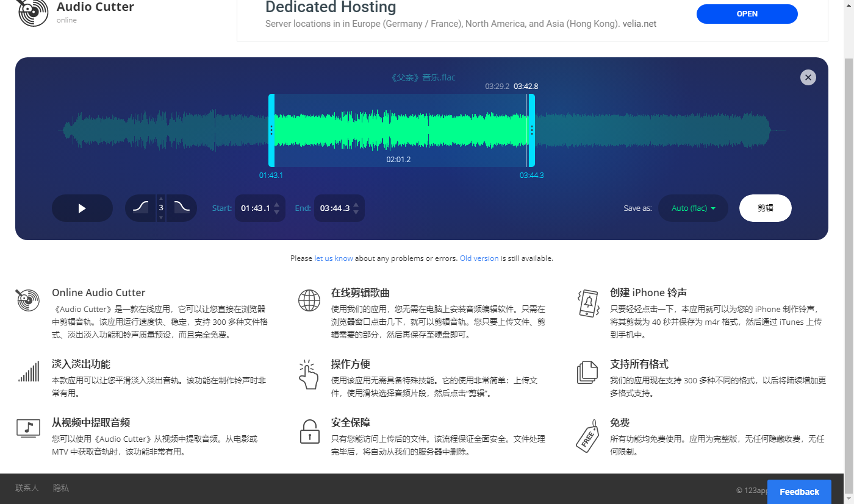Open the 联系人 footer link
Image resolution: width=854 pixels, height=504 pixels.
pyautogui.click(x=27, y=488)
